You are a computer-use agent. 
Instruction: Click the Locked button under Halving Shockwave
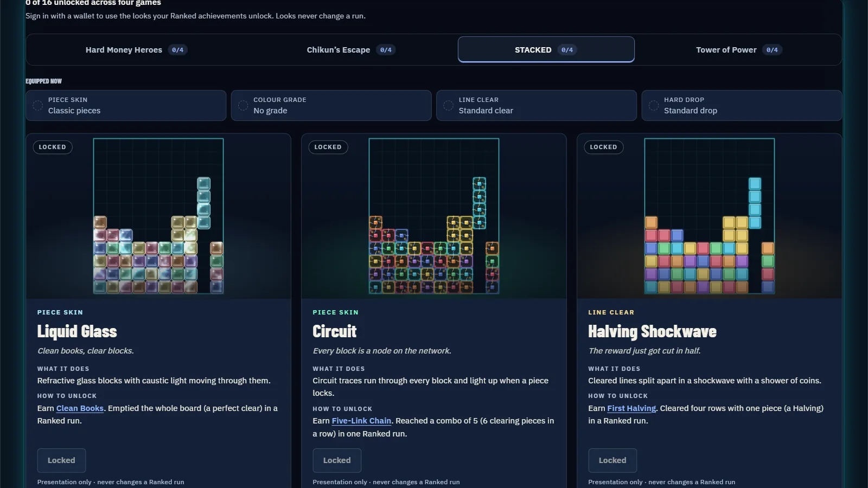click(x=612, y=460)
